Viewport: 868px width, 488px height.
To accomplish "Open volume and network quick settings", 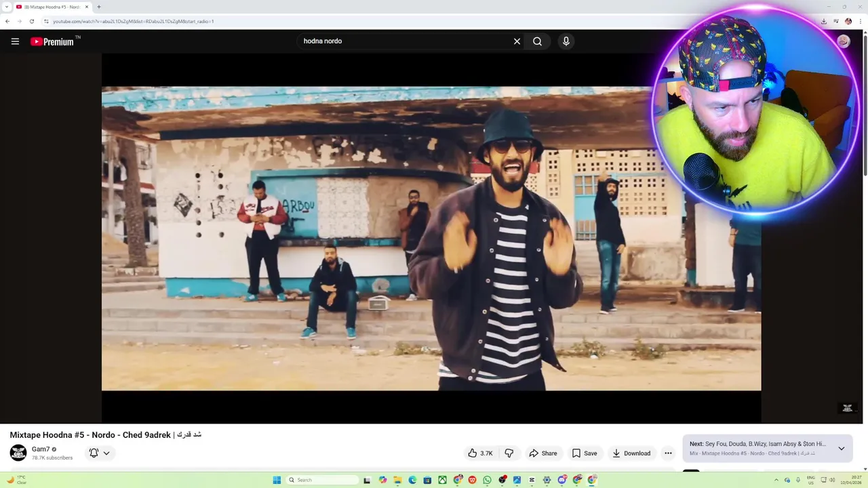I will [828, 480].
